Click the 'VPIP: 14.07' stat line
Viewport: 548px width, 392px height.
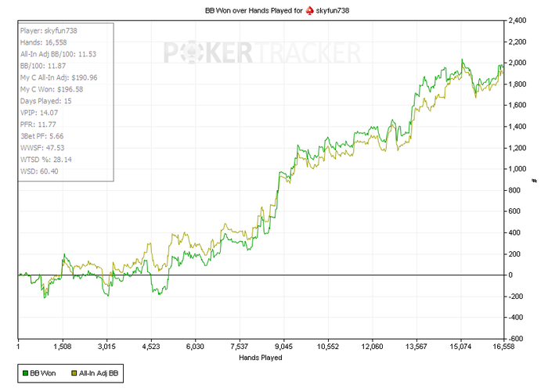point(39,113)
